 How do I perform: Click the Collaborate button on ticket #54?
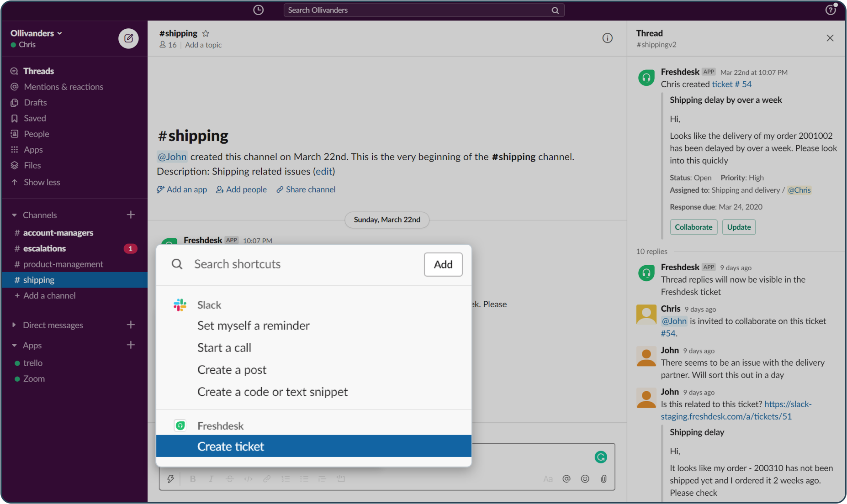[x=693, y=227]
